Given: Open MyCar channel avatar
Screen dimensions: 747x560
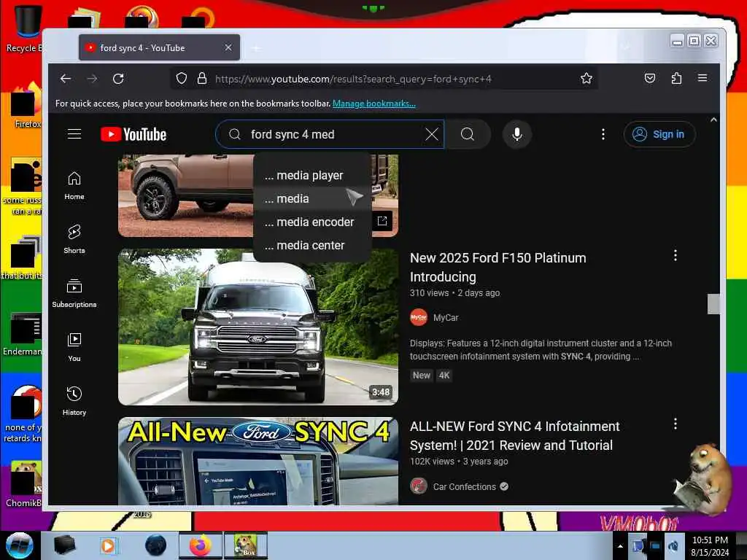Looking at the screenshot, I should (x=419, y=318).
